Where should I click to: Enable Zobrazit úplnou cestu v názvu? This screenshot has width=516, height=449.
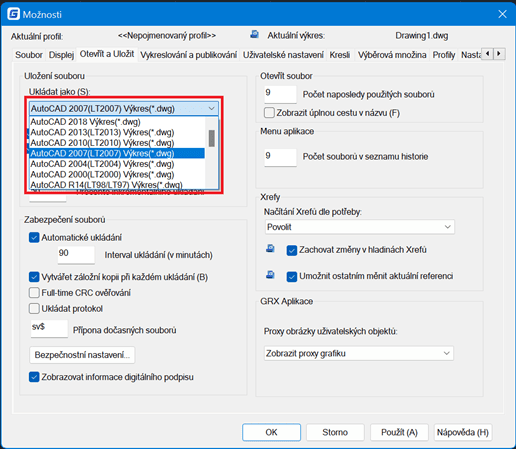coord(269,113)
